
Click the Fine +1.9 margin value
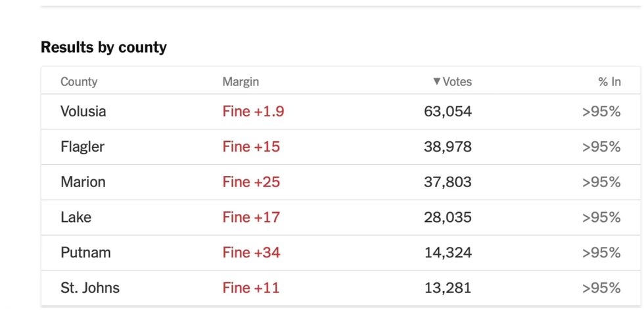[x=253, y=112]
